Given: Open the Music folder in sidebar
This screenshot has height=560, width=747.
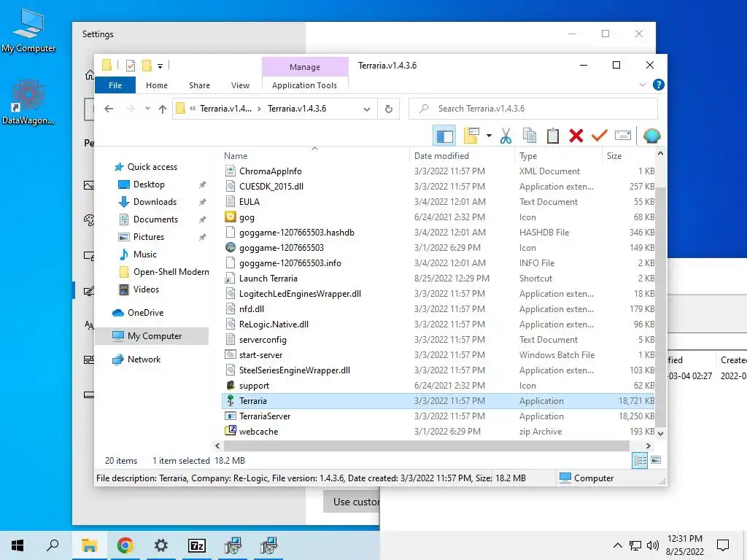Looking at the screenshot, I should (145, 254).
